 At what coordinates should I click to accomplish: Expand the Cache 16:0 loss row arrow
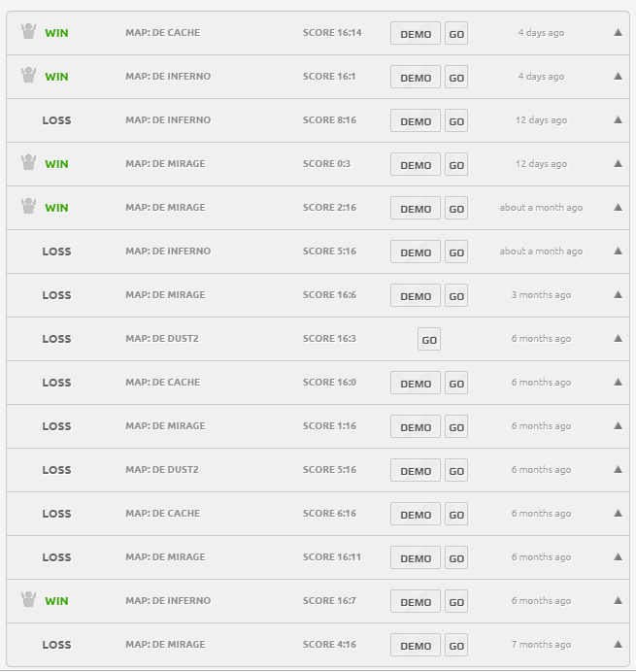click(x=618, y=383)
